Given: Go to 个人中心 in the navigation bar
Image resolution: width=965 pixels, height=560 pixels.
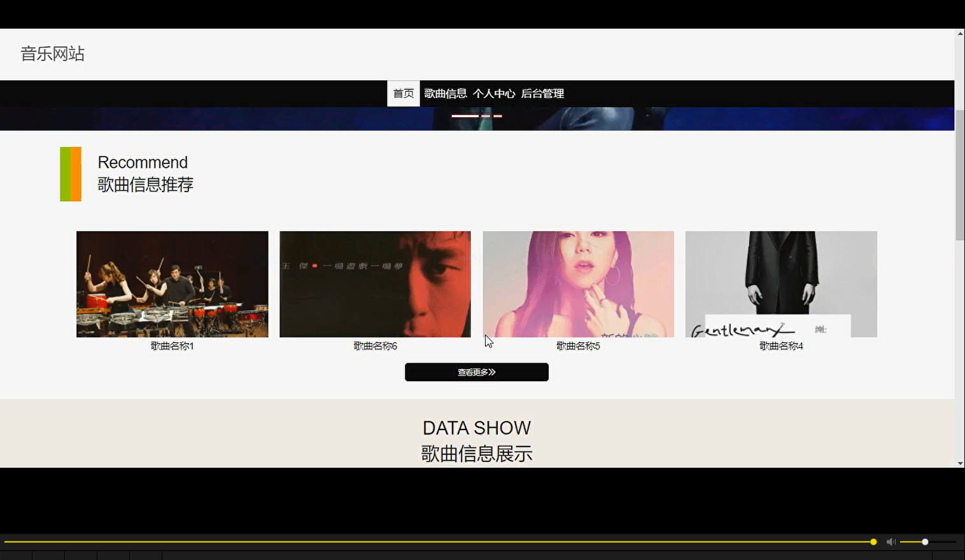Looking at the screenshot, I should click(494, 94).
